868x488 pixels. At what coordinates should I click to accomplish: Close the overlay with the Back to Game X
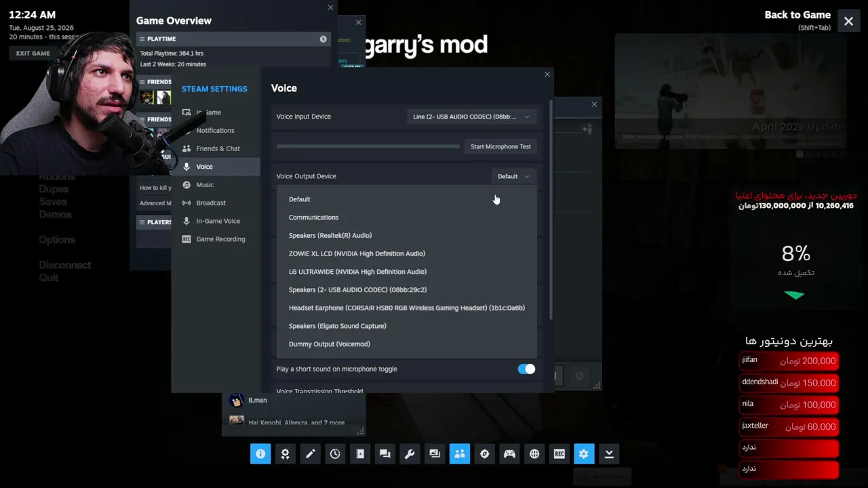(848, 21)
